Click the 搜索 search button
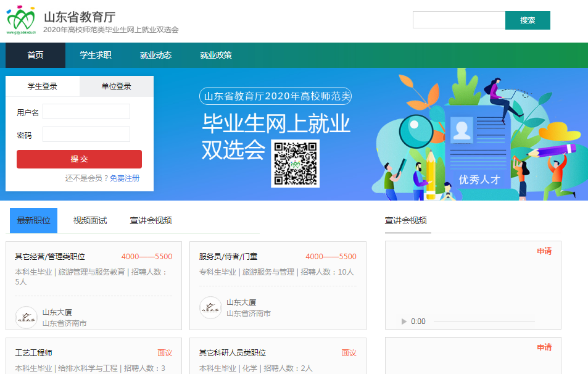The image size is (588, 374). (528, 20)
